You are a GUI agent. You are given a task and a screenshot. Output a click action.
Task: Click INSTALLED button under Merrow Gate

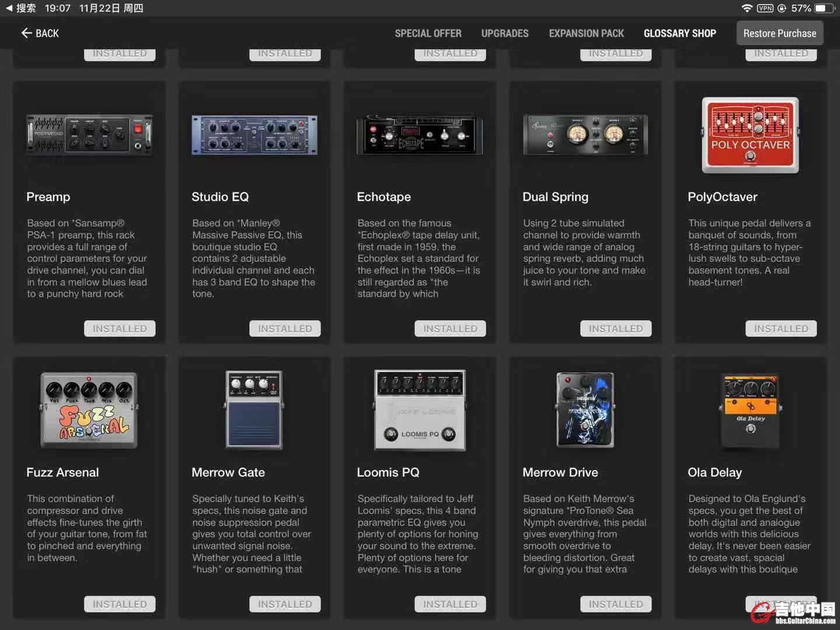[285, 604]
